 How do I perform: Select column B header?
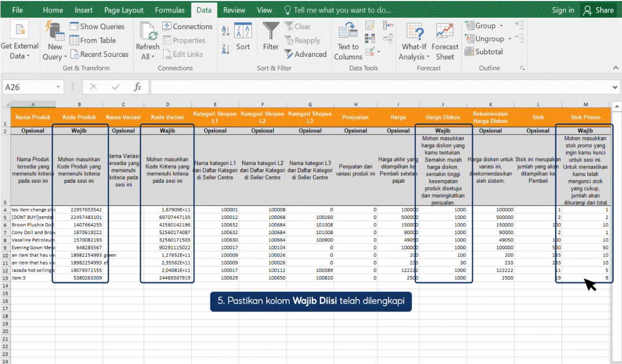click(79, 105)
